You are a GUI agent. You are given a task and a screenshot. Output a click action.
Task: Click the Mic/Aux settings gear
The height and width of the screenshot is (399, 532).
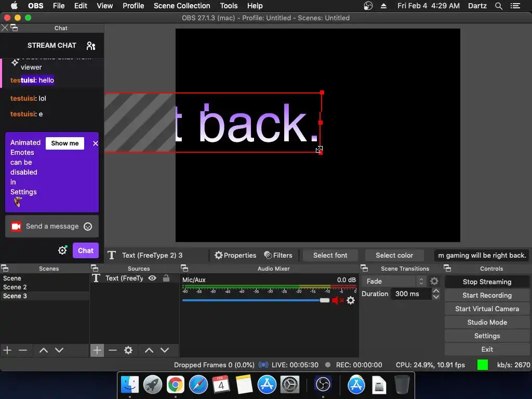351,300
